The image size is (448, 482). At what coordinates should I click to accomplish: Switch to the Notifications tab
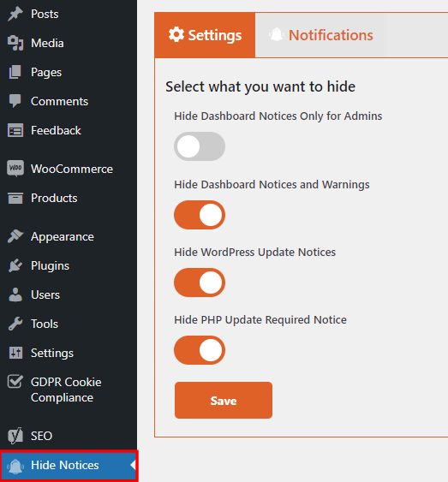pyautogui.click(x=321, y=35)
